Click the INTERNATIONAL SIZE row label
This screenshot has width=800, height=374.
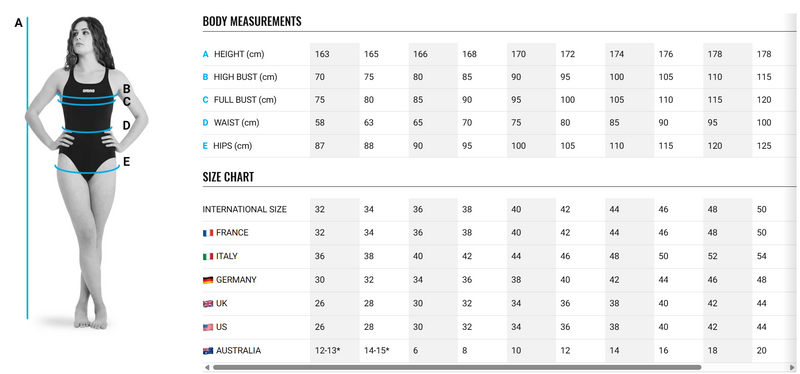tap(244, 209)
